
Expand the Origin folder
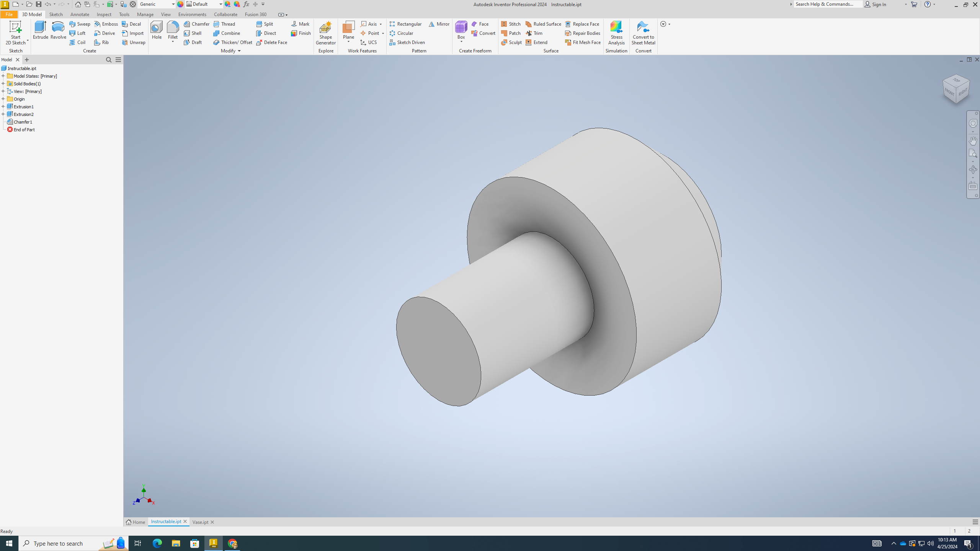3,99
